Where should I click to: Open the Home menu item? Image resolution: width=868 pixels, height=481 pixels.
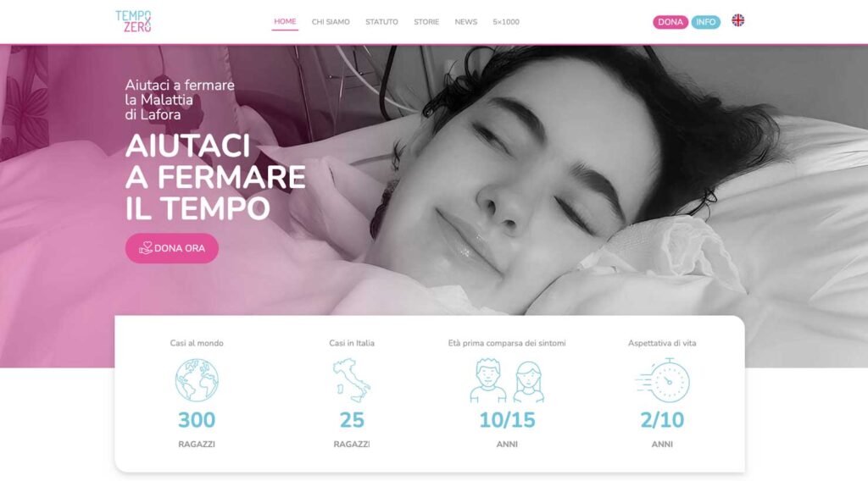tap(285, 21)
